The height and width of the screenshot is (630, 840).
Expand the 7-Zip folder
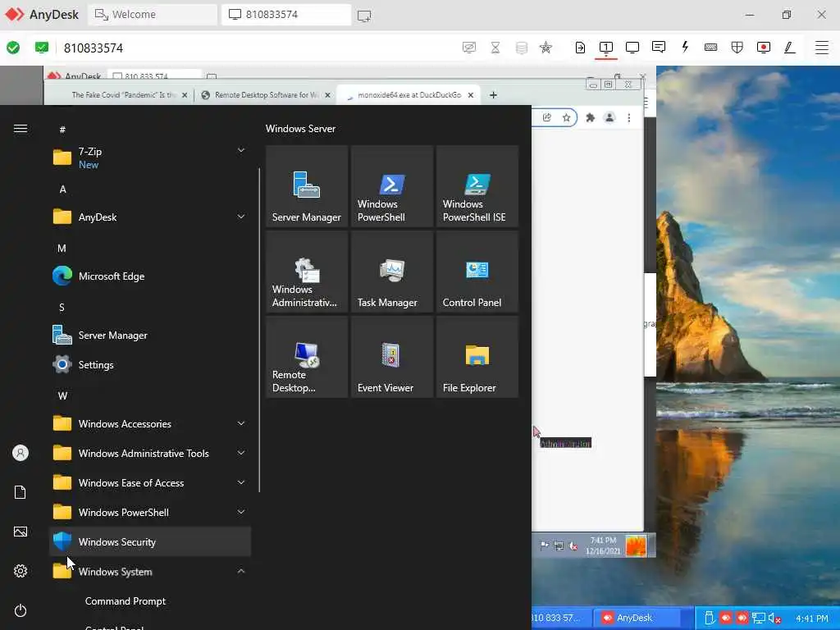click(150, 157)
